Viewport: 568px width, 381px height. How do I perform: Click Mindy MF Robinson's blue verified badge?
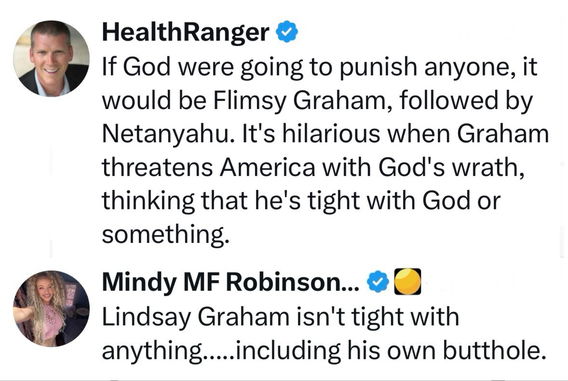[x=378, y=281]
